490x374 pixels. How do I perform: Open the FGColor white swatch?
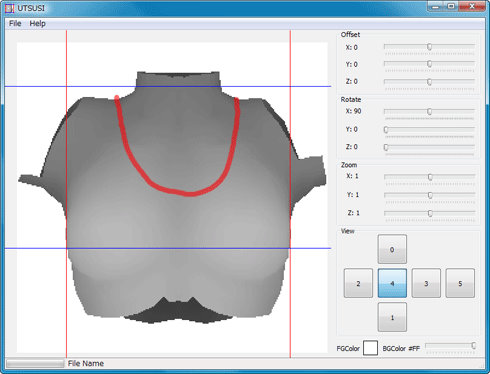(x=370, y=348)
